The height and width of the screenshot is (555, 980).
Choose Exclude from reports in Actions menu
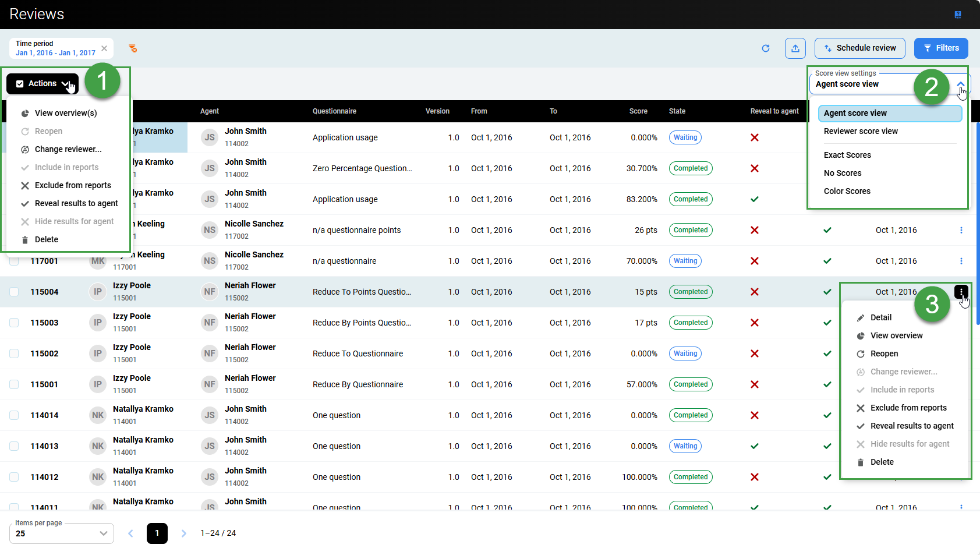(73, 185)
